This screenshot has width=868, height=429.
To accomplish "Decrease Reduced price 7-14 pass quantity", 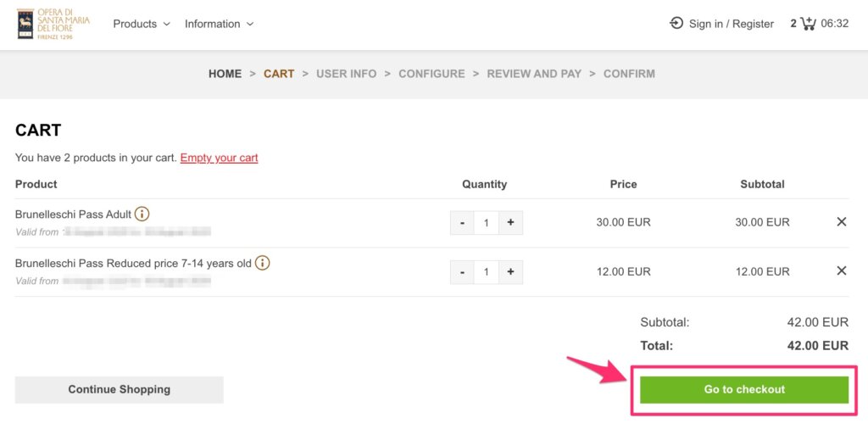I will point(462,272).
